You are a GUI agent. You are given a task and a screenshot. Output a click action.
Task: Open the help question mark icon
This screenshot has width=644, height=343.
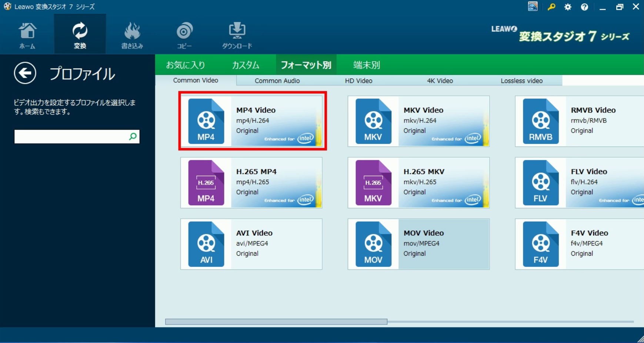coord(584,7)
